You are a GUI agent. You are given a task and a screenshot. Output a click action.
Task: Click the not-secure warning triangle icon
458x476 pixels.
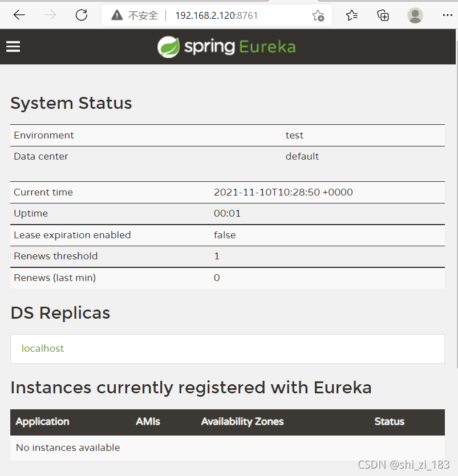point(117,15)
